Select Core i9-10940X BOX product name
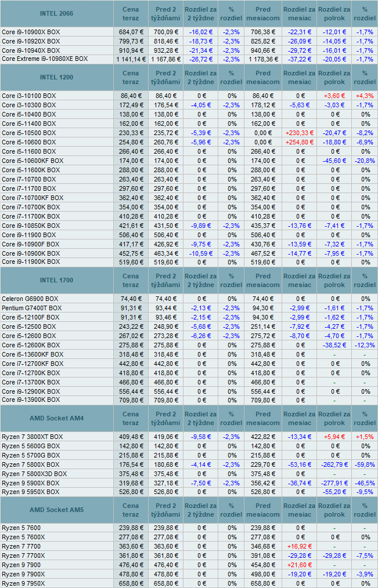The width and height of the screenshot is (378, 588). click(31, 50)
